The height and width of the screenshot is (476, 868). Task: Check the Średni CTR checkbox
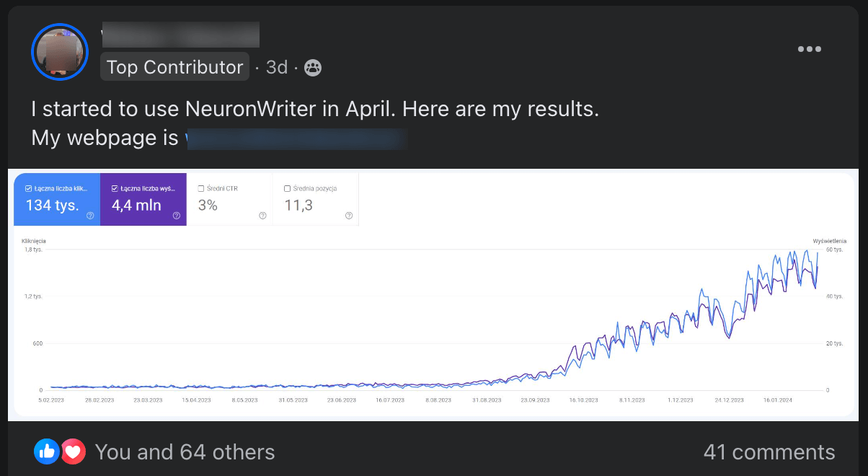(x=201, y=188)
